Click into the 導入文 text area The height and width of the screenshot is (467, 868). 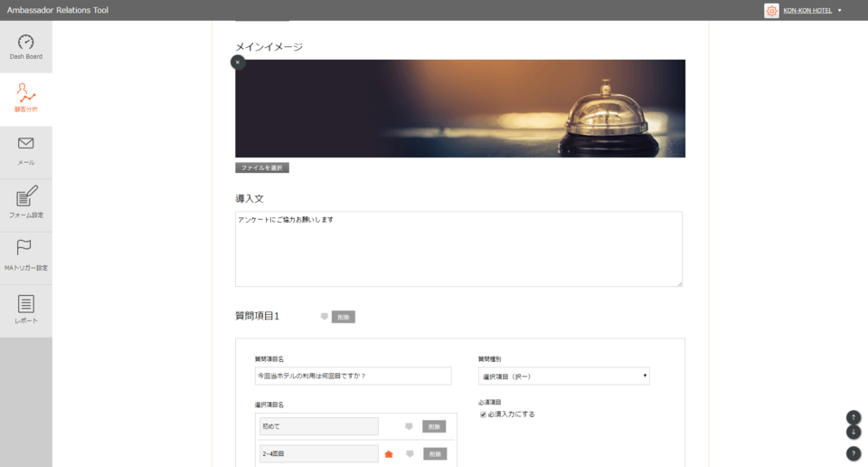pos(458,249)
